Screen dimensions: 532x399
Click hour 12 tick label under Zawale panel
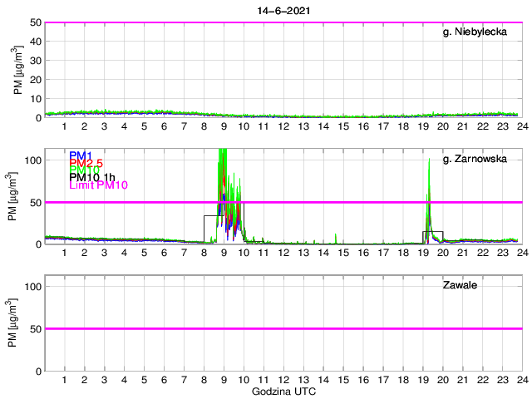283,378
